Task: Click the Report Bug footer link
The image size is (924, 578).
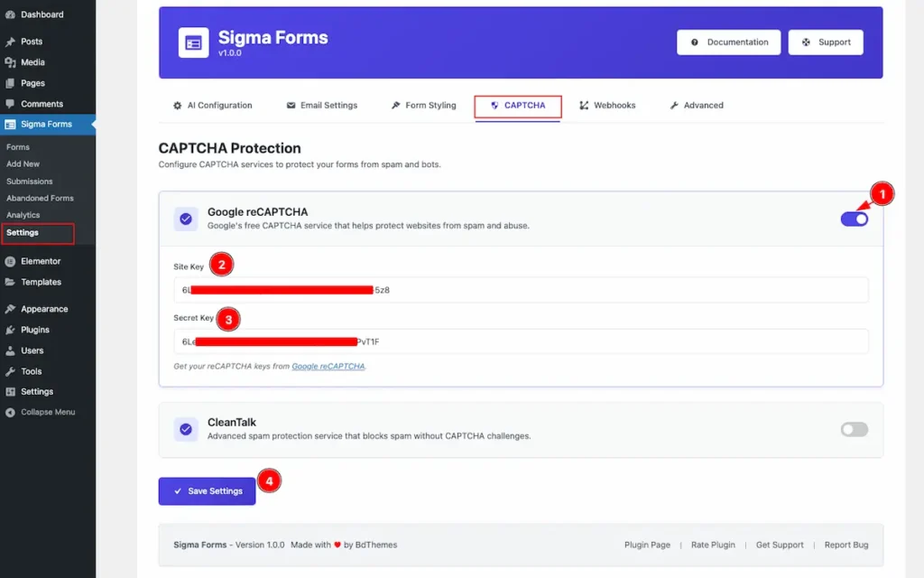Action: tap(846, 545)
